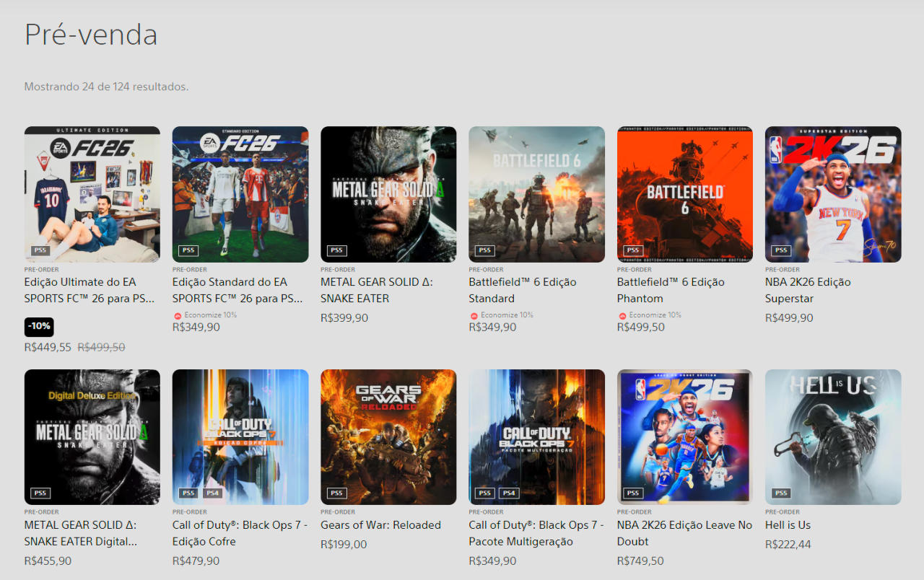
Task: Open 'METAL GEAR SOLID Δ: SNAKE EATER' R$399,90 title
Action: [377, 290]
